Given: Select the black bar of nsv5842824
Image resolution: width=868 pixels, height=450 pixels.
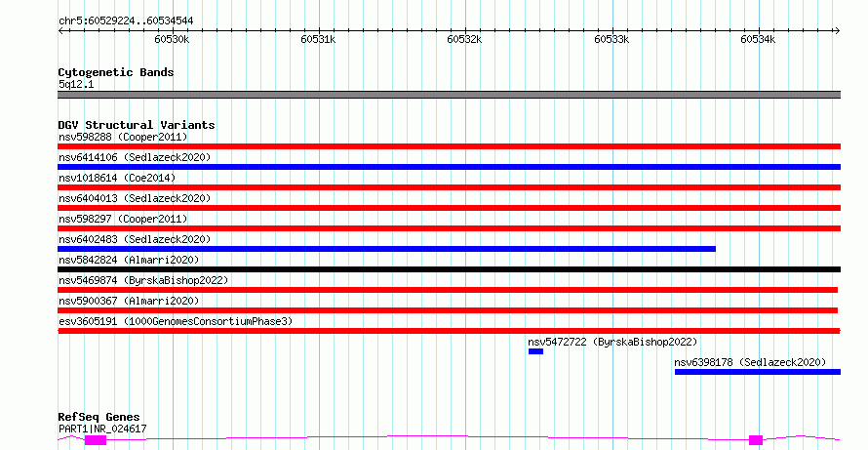Looking at the screenshot, I should (449, 269).
